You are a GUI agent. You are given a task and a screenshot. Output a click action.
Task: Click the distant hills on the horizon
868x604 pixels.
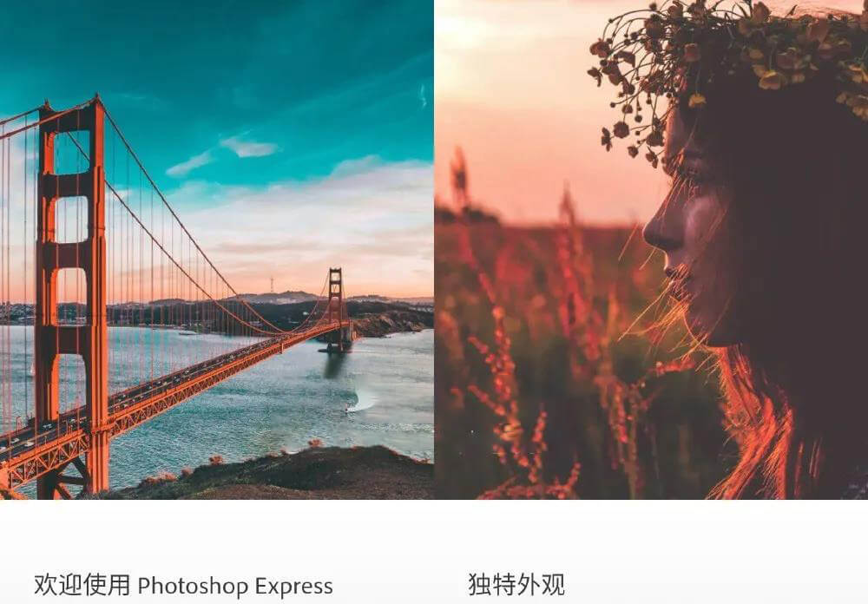point(277,299)
